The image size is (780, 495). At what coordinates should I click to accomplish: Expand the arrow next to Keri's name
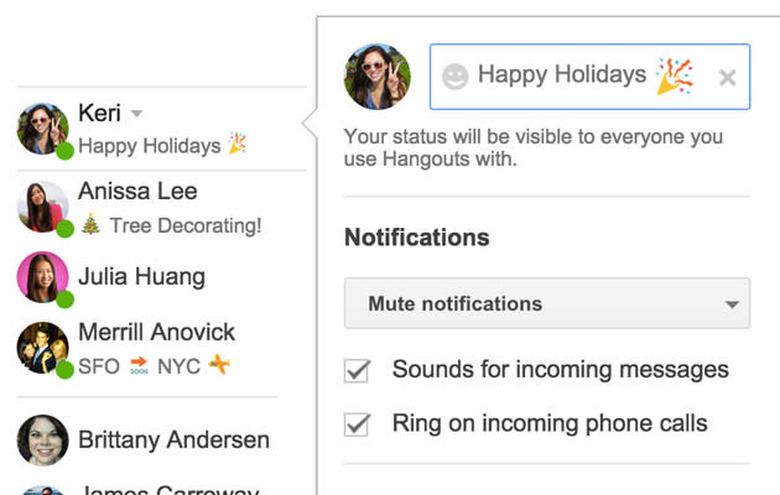(x=137, y=113)
